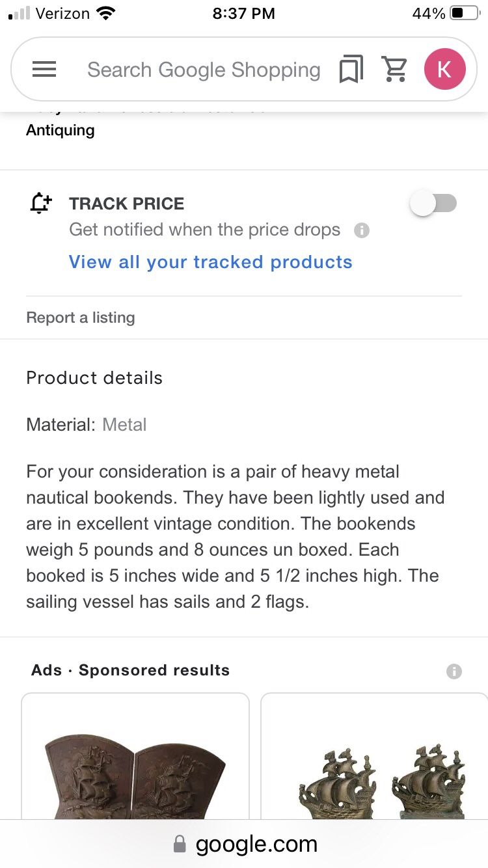Tap the lock icon beside google.com

180,845
